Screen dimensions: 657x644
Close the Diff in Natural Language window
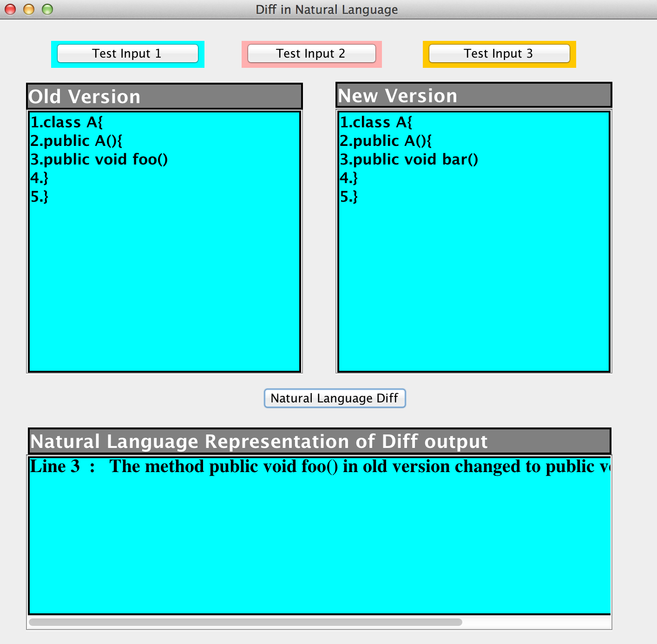[10, 9]
